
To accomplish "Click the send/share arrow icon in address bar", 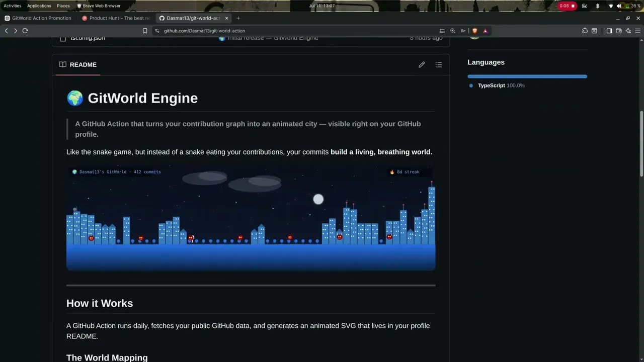I will [463, 31].
